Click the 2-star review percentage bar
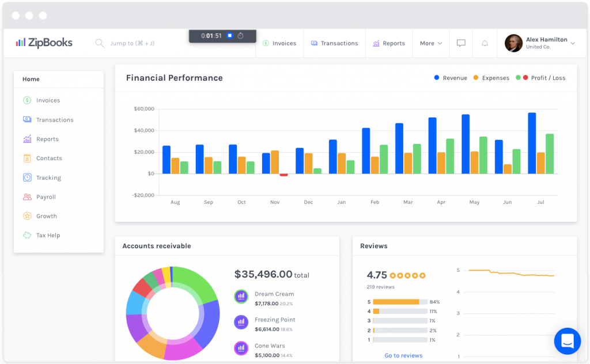 click(400, 331)
